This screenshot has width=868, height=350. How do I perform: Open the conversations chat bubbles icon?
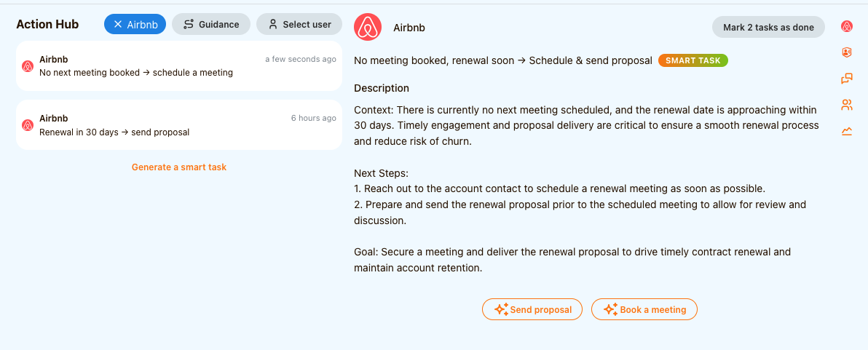(847, 79)
